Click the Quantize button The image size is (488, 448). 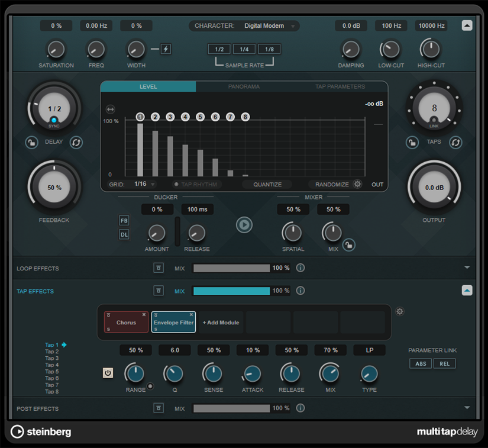(x=267, y=184)
